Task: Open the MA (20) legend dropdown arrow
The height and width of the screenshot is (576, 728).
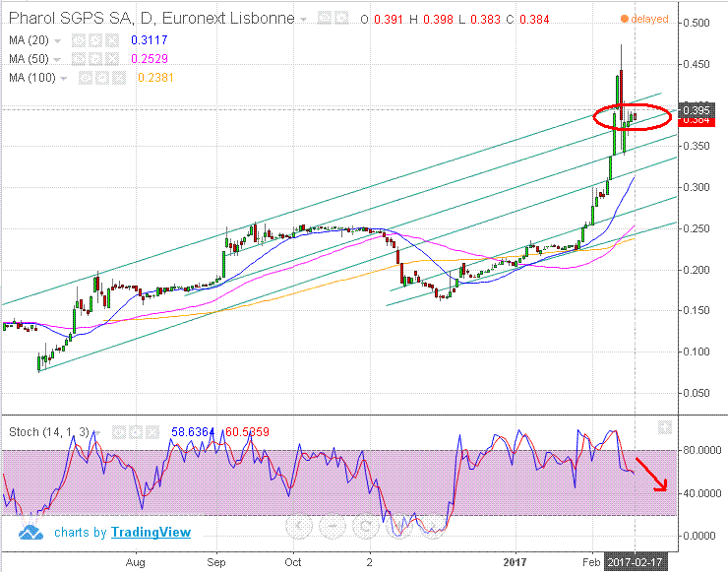Action: tap(57, 41)
